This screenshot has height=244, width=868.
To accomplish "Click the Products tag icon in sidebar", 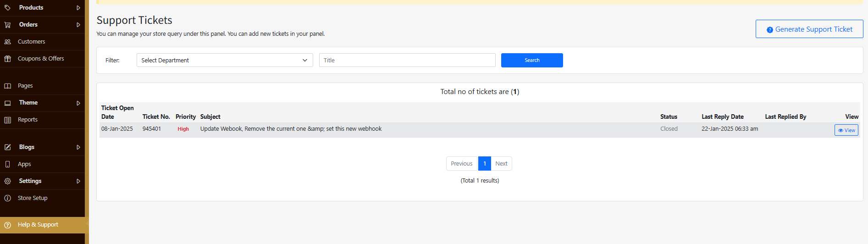I will pos(7,8).
